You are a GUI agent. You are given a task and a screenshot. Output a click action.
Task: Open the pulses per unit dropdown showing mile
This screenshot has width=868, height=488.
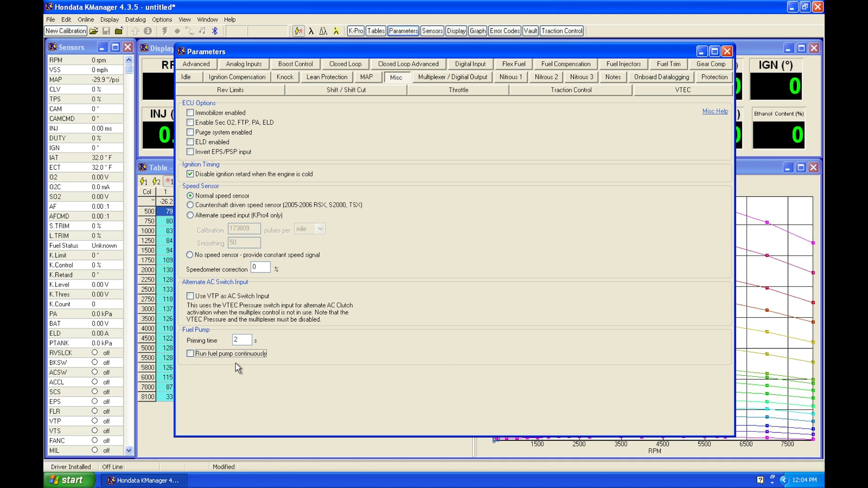point(320,229)
